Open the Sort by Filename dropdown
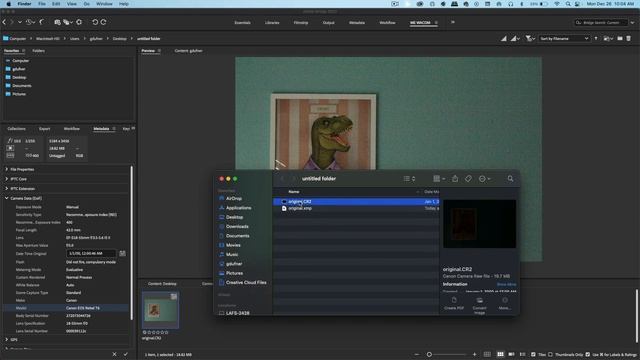The height and width of the screenshot is (360, 640). coord(564,38)
